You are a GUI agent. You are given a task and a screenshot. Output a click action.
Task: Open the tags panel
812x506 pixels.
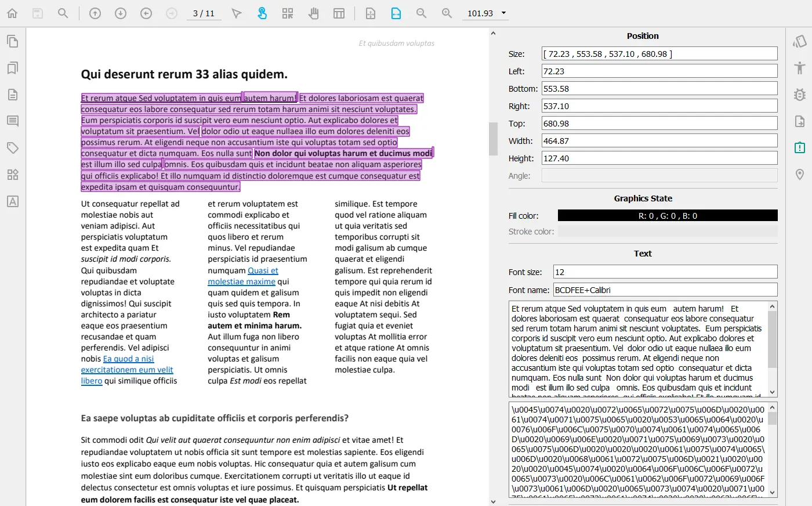point(13,148)
